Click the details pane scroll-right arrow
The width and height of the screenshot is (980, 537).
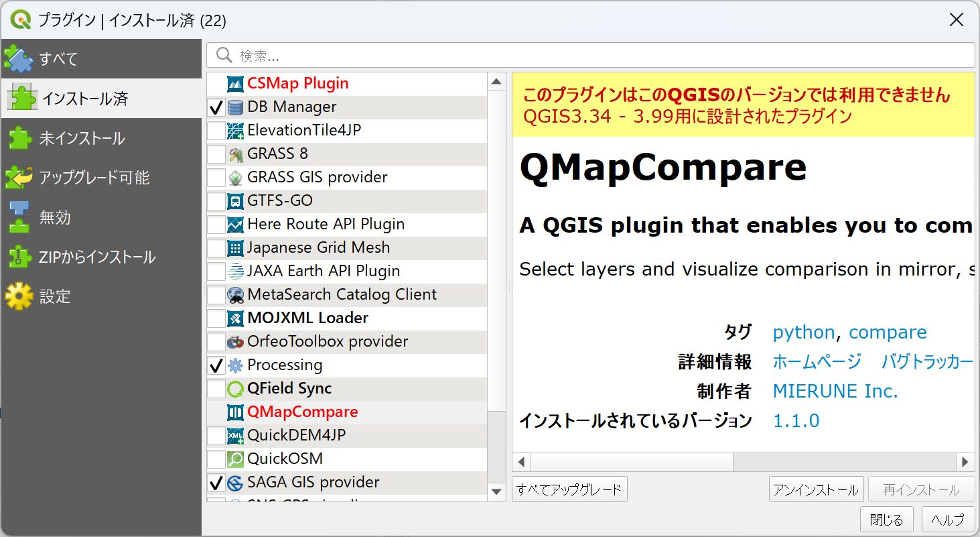tap(965, 462)
